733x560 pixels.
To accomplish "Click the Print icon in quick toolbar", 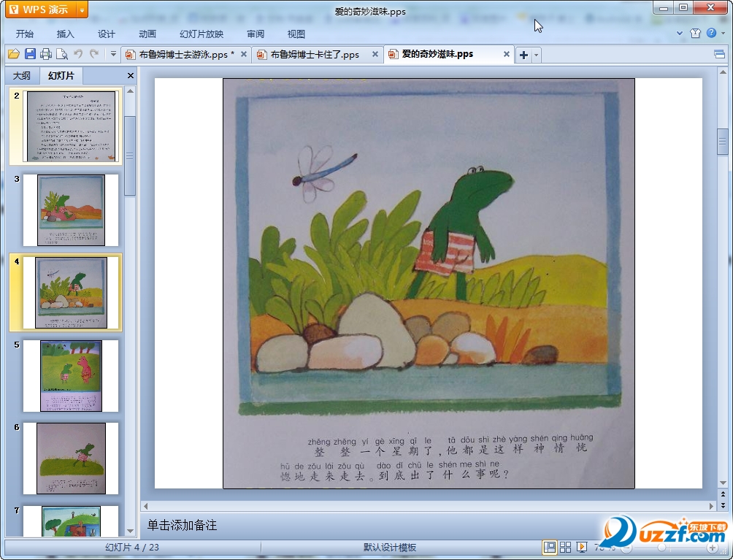I will pyautogui.click(x=46, y=54).
